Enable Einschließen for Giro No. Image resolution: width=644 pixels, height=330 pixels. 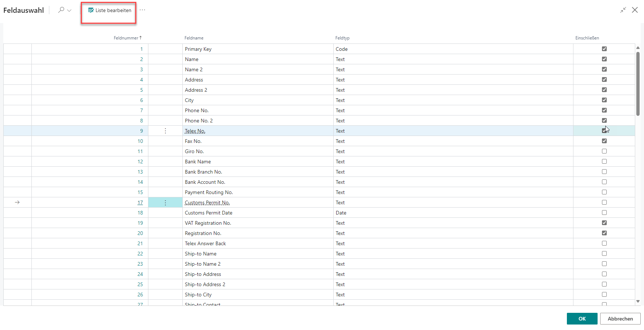click(604, 151)
